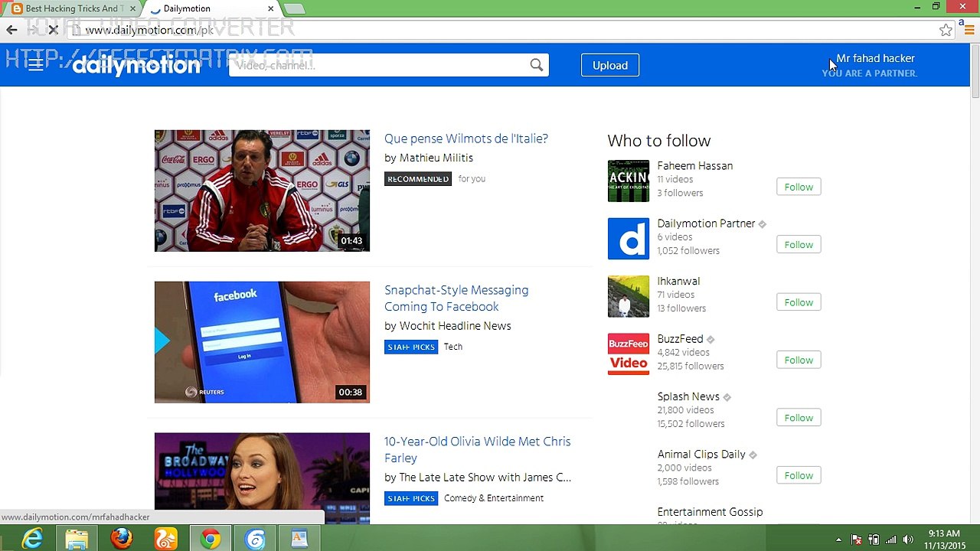980x551 pixels.
Task: Open Internet Explorer from the taskbar
Action: tap(32, 539)
